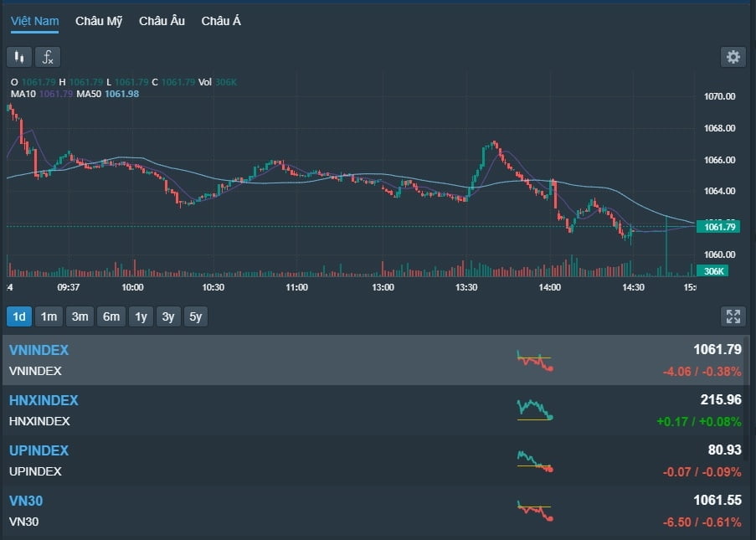Click the UPINDEX sparkline thumbnail
756x540 pixels.
tap(535, 461)
